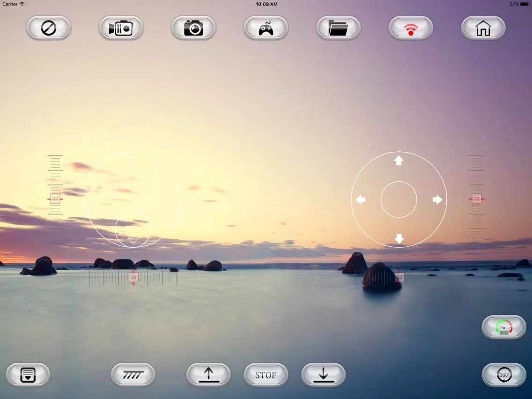This screenshot has height=399, width=532.
Task: Open the media folder icon
Action: click(338, 28)
